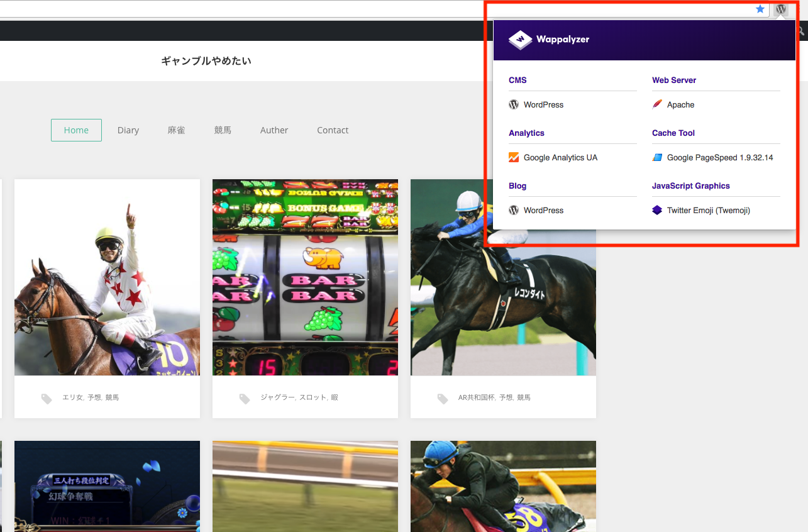The height and width of the screenshot is (532, 808).
Task: Open the Contact menu item
Action: tap(333, 130)
